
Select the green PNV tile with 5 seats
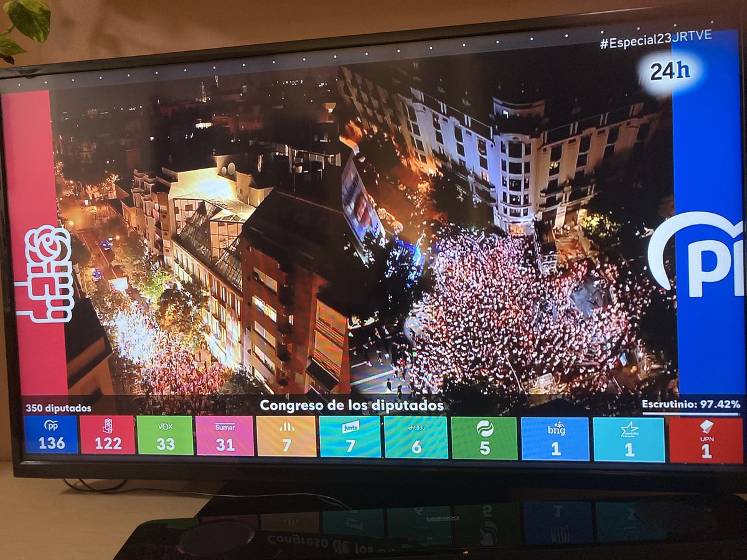(x=484, y=438)
